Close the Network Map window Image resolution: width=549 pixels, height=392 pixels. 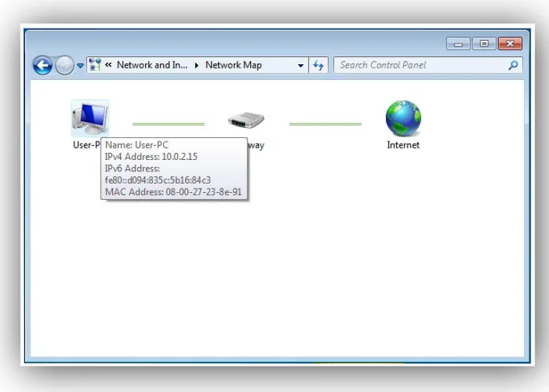click(510, 44)
